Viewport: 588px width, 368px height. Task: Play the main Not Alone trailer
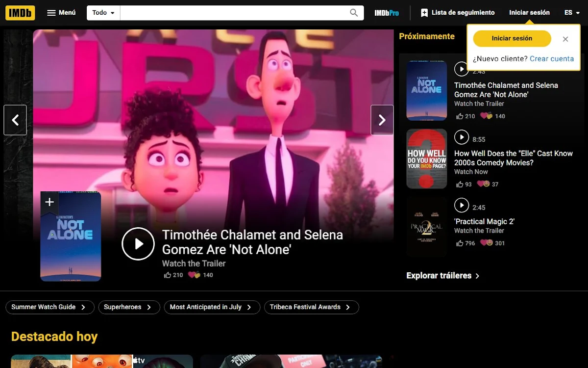138,243
